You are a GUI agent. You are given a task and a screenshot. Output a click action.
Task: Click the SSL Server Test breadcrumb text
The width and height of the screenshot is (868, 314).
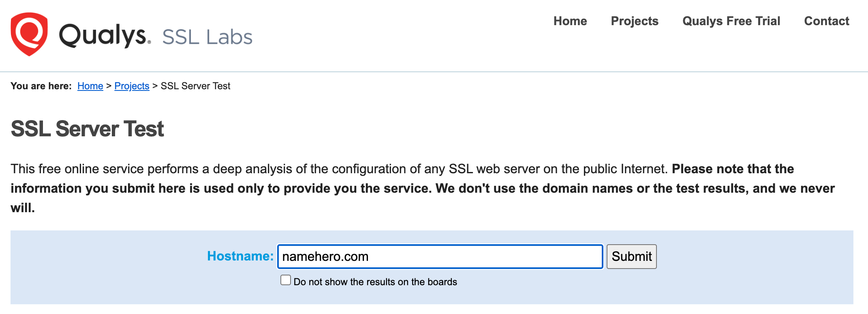(195, 86)
